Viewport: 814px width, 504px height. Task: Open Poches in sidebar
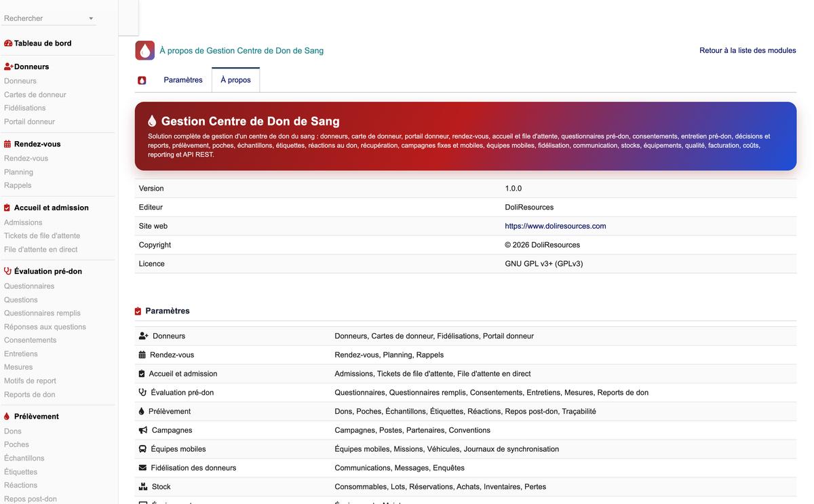(x=16, y=445)
